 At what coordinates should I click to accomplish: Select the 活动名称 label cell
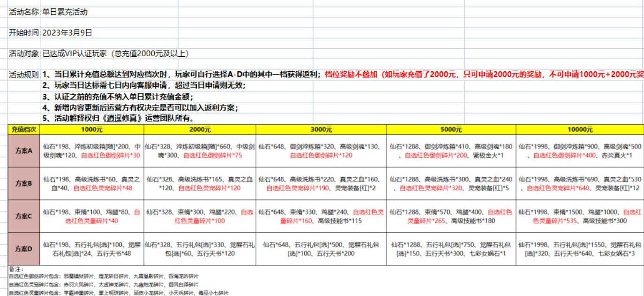click(x=23, y=12)
